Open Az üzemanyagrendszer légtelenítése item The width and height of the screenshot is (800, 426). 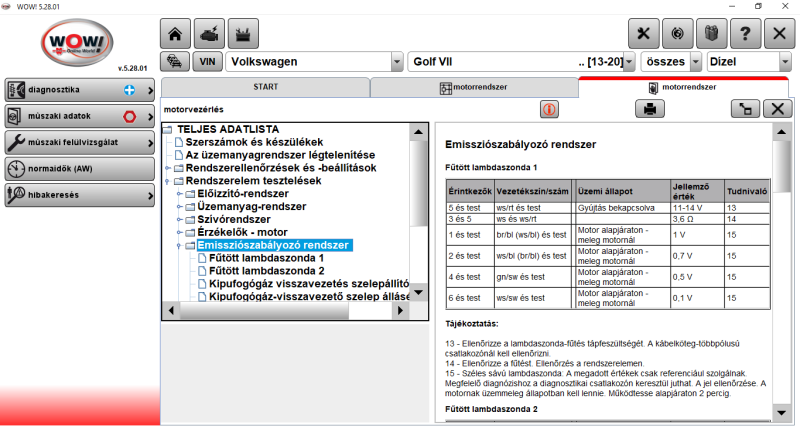[x=280, y=155]
